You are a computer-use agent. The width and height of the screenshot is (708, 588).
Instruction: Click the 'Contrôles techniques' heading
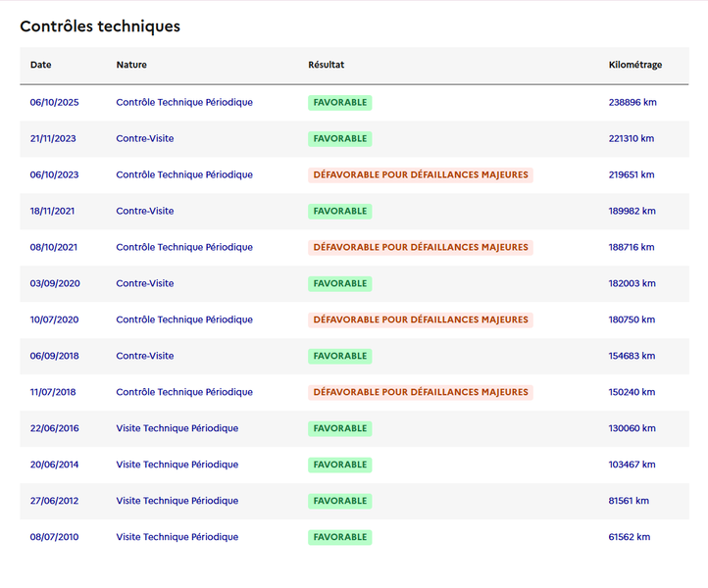point(100,26)
